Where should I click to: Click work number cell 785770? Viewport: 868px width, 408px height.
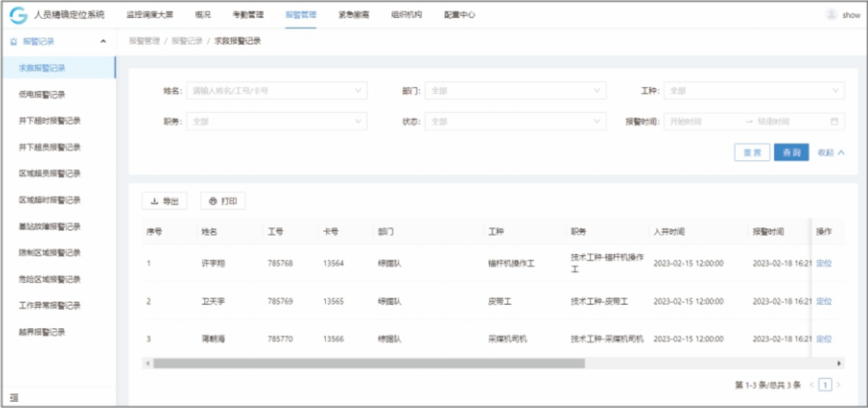pyautogui.click(x=280, y=339)
